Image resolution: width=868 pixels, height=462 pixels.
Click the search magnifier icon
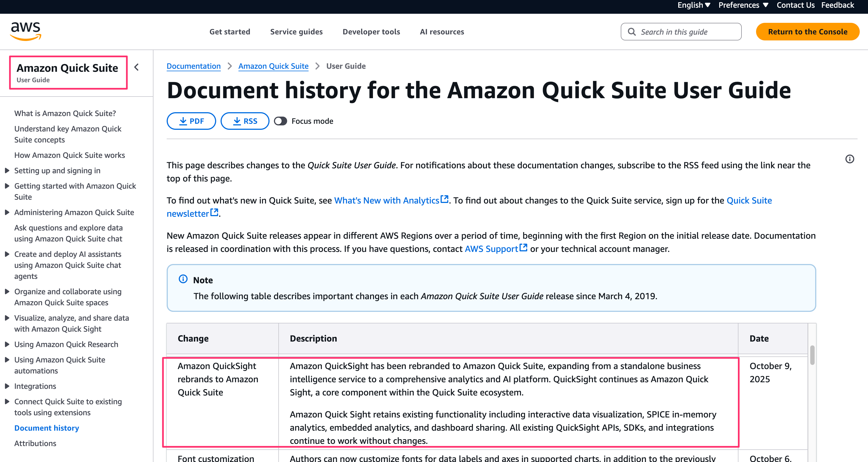(632, 32)
